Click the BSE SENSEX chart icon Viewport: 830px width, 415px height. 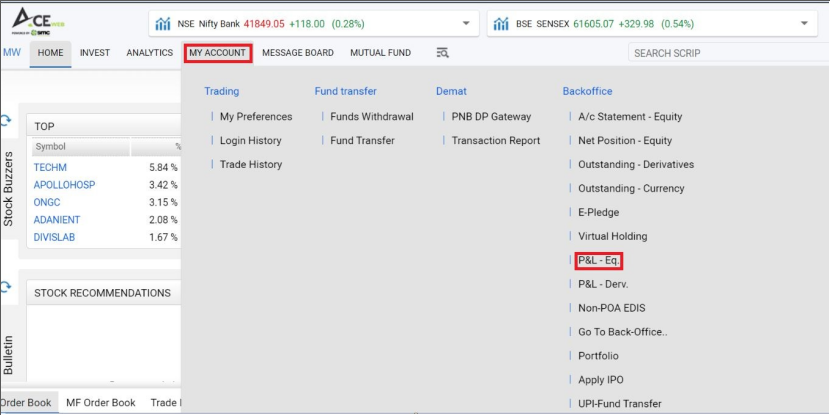501,24
